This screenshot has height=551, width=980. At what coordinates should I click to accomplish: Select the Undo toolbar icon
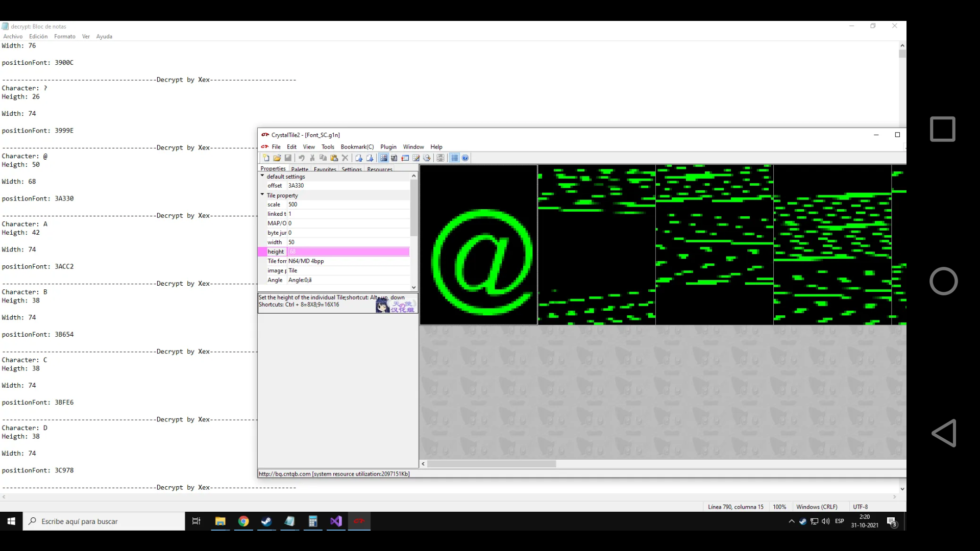tap(302, 158)
